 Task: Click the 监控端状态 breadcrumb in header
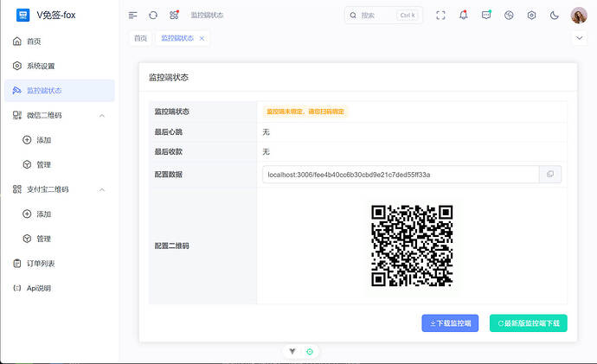pyautogui.click(x=207, y=16)
